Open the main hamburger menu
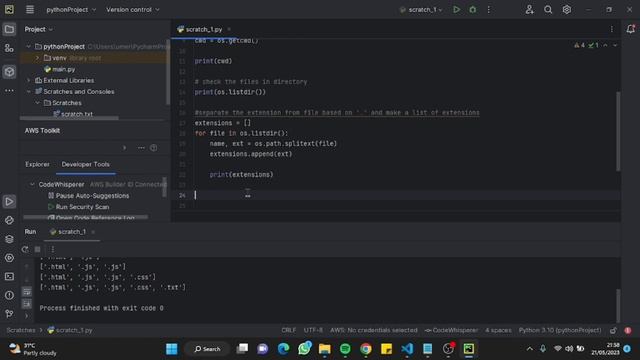Screen dimensions: 640x360 [30, 9]
